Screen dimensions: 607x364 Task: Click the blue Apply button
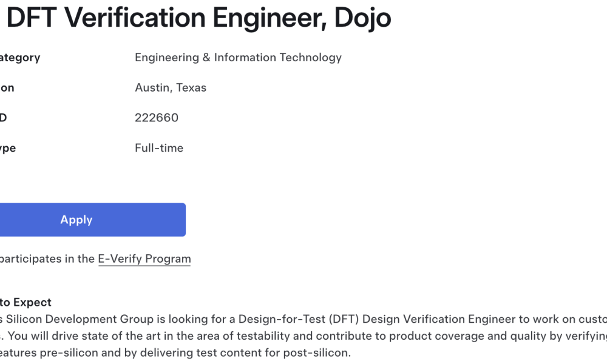pyautogui.click(x=92, y=220)
